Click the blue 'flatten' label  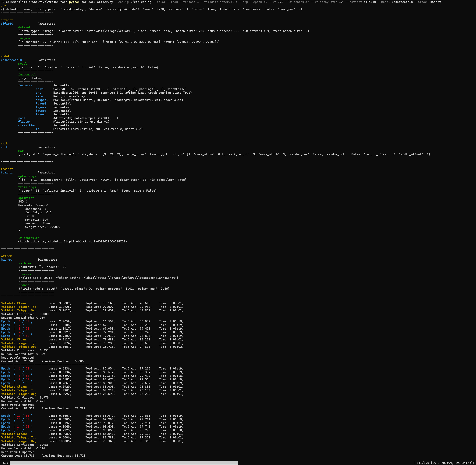coord(24,122)
